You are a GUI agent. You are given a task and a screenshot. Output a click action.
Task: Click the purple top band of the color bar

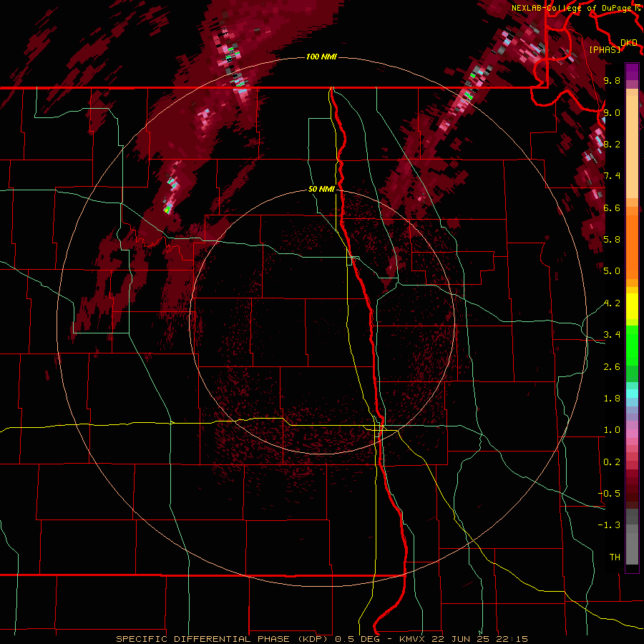[632, 72]
